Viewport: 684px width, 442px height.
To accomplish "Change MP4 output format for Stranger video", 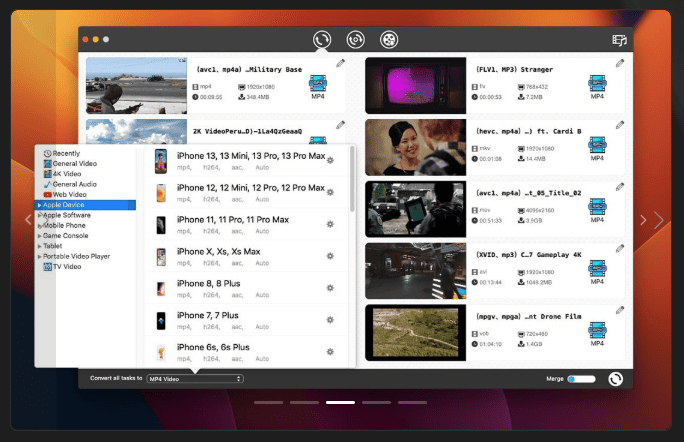I will pyautogui.click(x=597, y=87).
